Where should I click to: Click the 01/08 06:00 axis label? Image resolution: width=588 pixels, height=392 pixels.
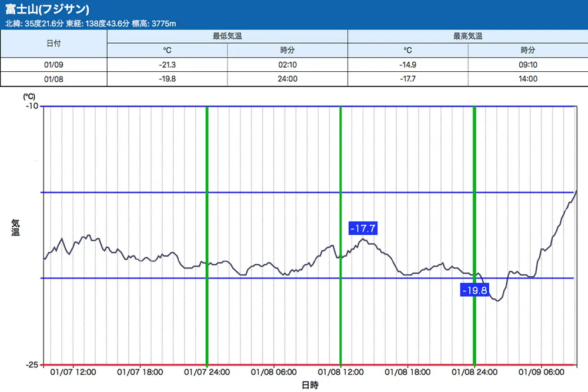click(274, 372)
